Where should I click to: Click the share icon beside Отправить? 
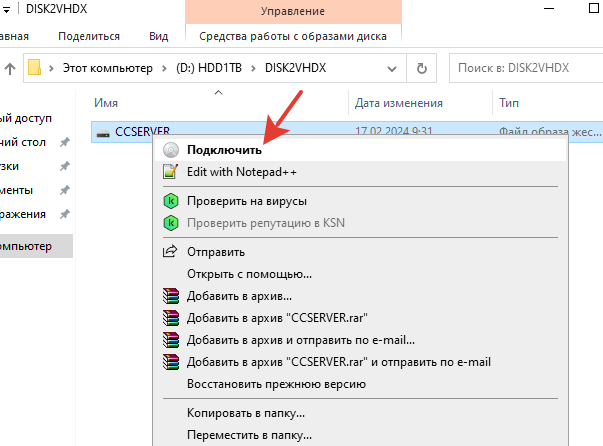pos(170,251)
